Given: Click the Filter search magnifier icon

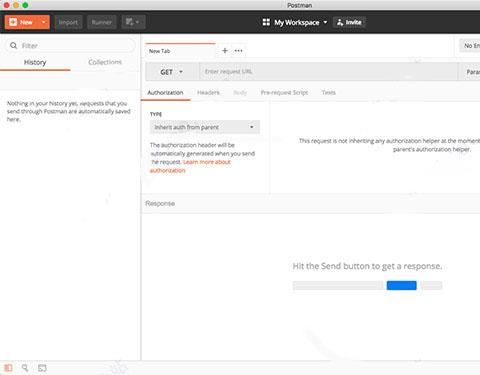Looking at the screenshot, I should point(13,46).
